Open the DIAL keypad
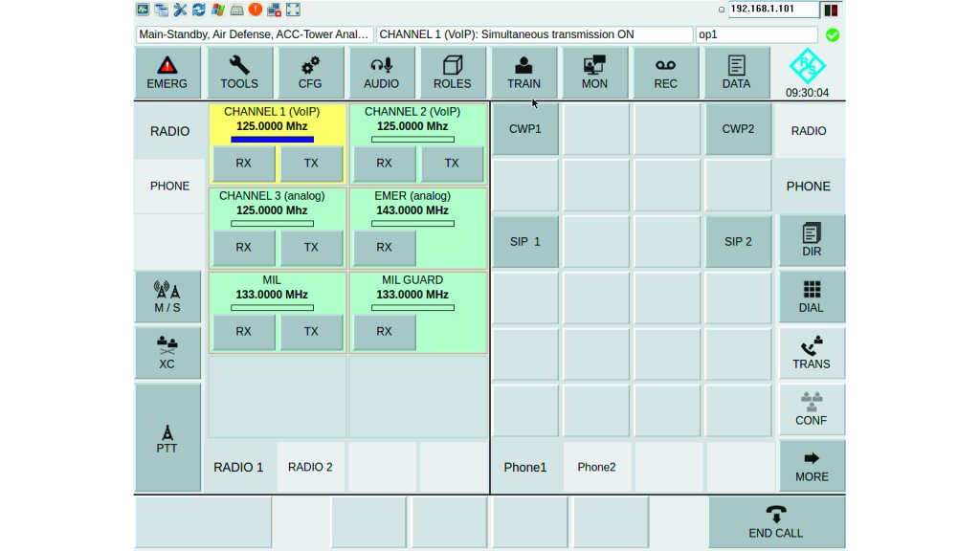This screenshot has height=551, width=980. pyautogui.click(x=812, y=297)
